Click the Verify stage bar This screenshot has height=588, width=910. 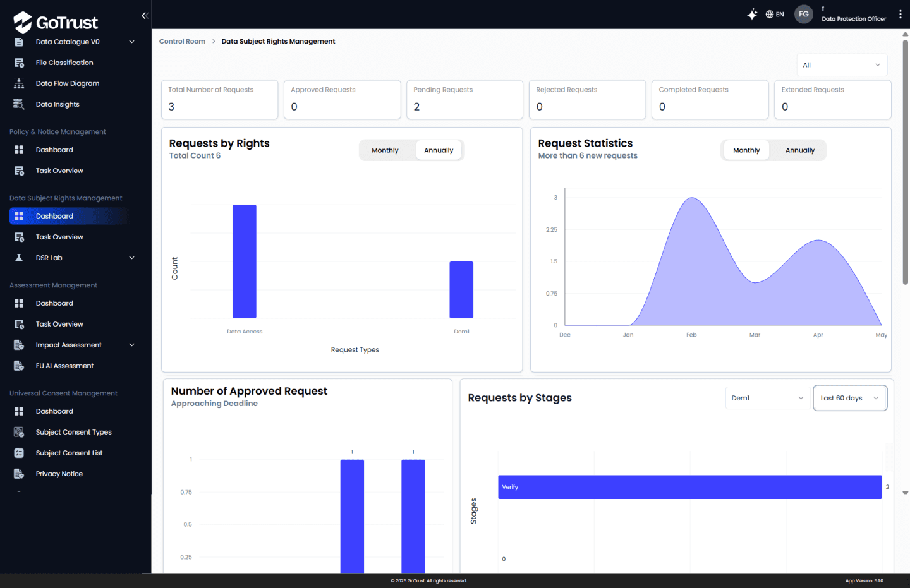(x=689, y=487)
